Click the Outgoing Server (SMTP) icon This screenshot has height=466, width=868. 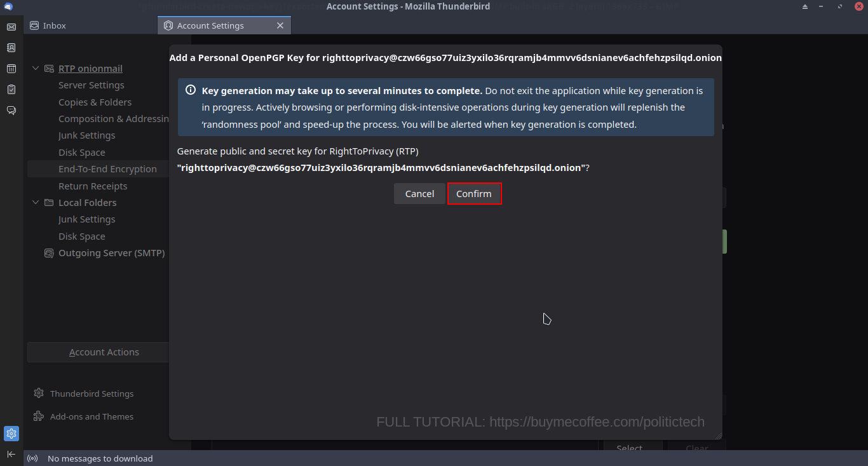point(49,253)
